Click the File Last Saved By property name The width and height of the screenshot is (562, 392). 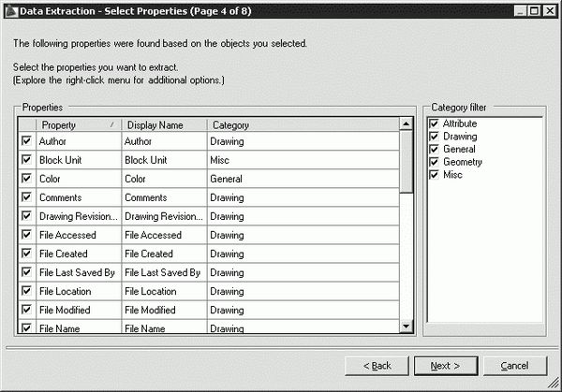click(77, 272)
